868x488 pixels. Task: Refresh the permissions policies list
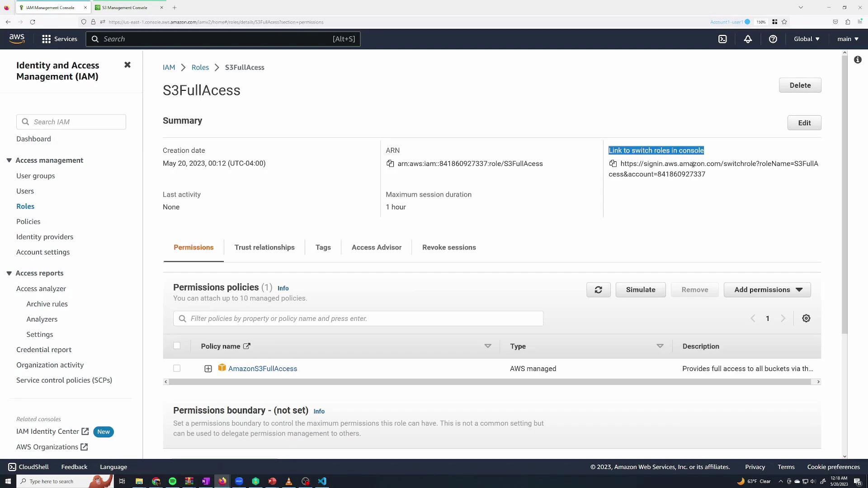pyautogui.click(x=598, y=290)
